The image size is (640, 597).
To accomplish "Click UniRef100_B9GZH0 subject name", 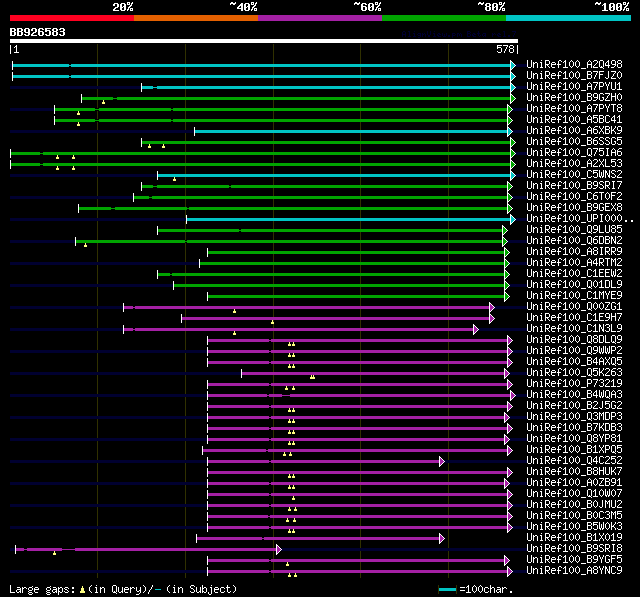I will point(574,98).
